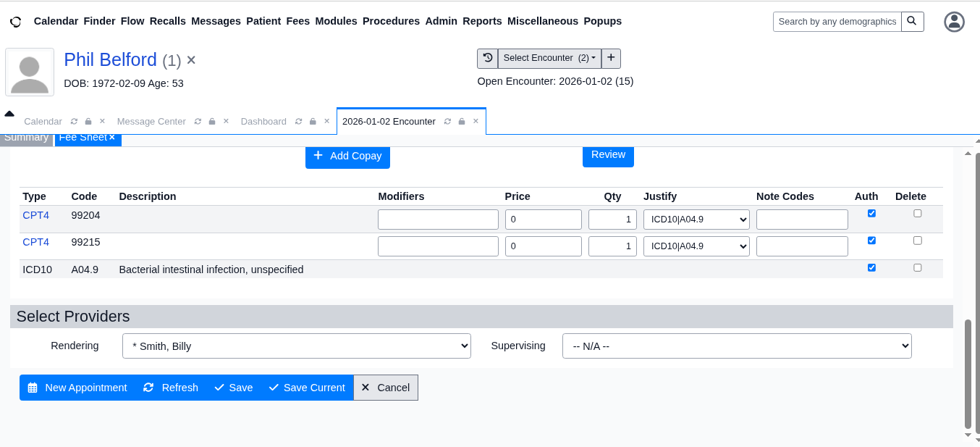Open Justify dropdown for code 99204

pyautogui.click(x=696, y=220)
